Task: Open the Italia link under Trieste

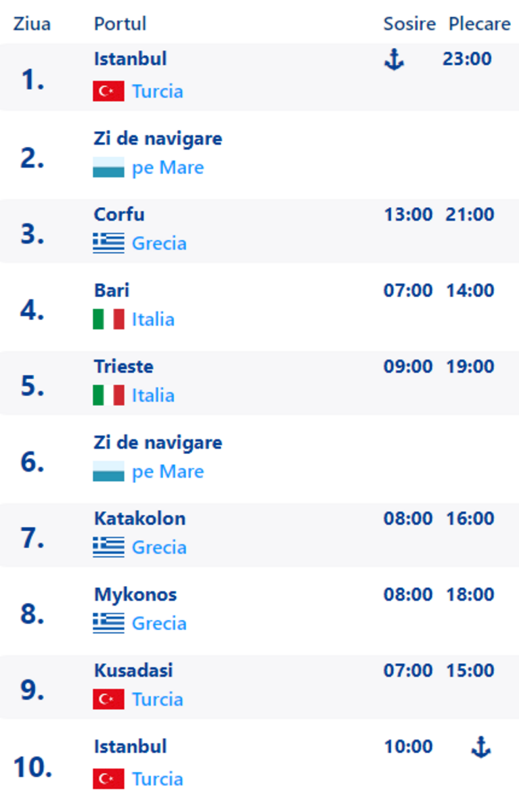Action: coord(153,395)
